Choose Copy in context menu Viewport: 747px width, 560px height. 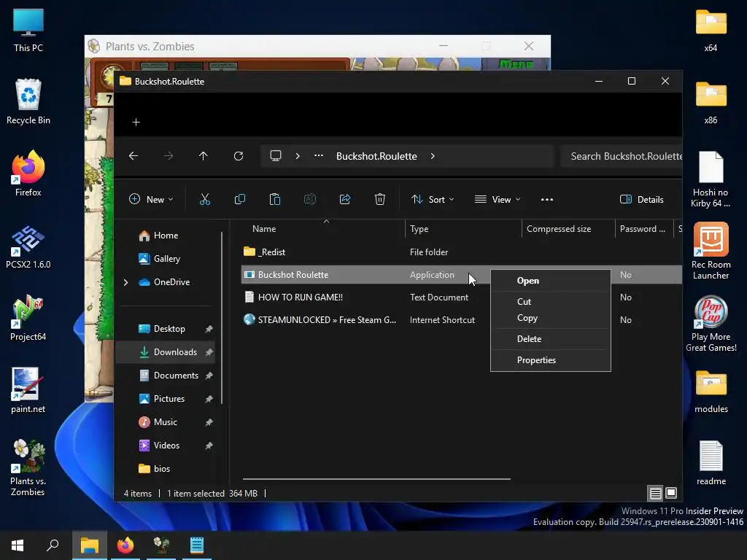[551, 318]
